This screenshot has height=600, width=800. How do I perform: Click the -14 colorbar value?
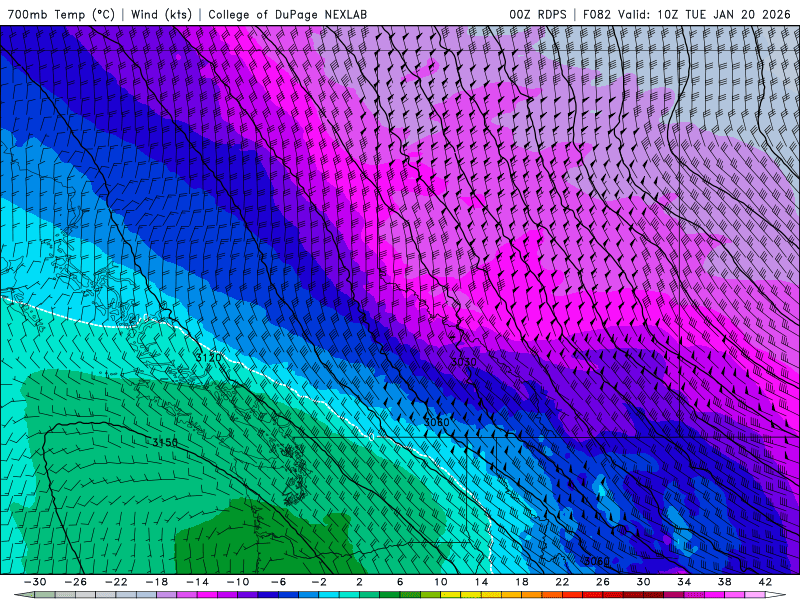[197, 582]
